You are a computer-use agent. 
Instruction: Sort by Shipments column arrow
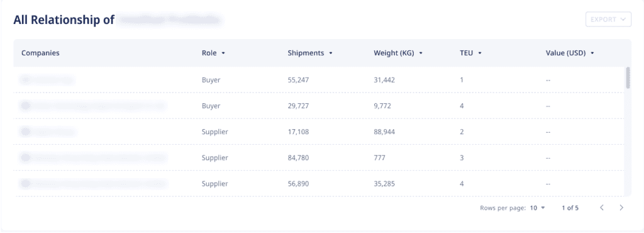(x=331, y=53)
